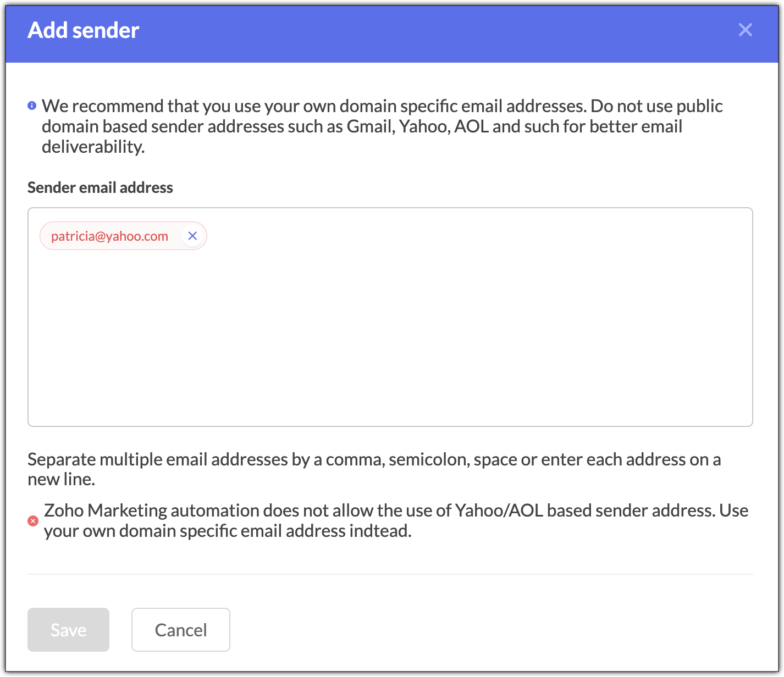This screenshot has width=784, height=677.
Task: Click the Sender email address label
Action: pos(100,188)
